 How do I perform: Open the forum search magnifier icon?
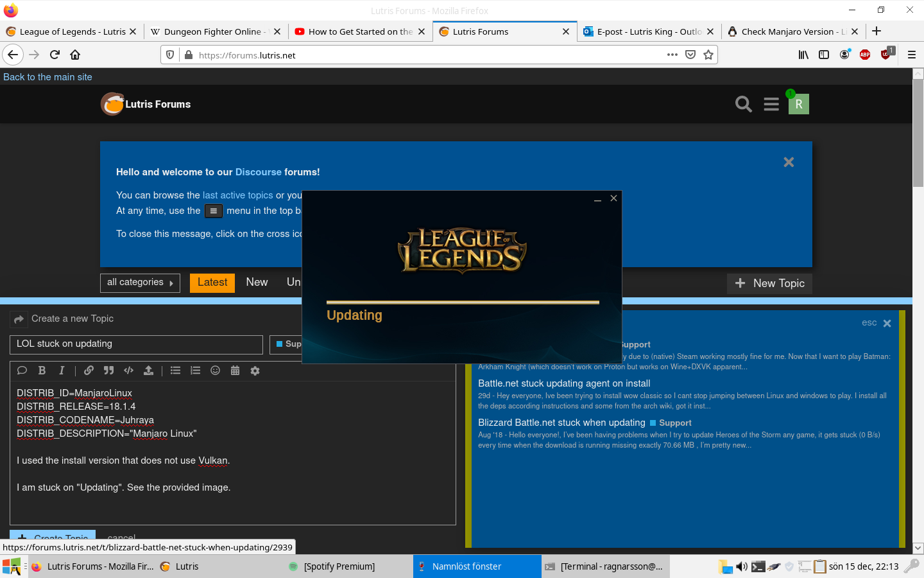[x=743, y=104]
